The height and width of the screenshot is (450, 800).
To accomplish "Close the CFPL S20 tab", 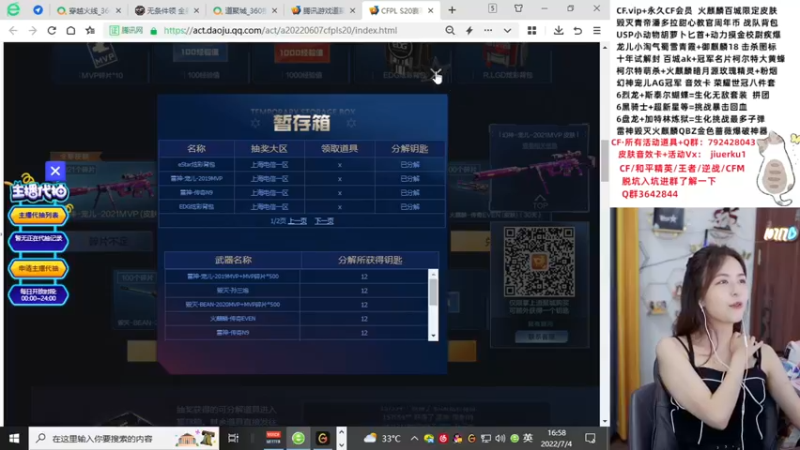I will (431, 10).
